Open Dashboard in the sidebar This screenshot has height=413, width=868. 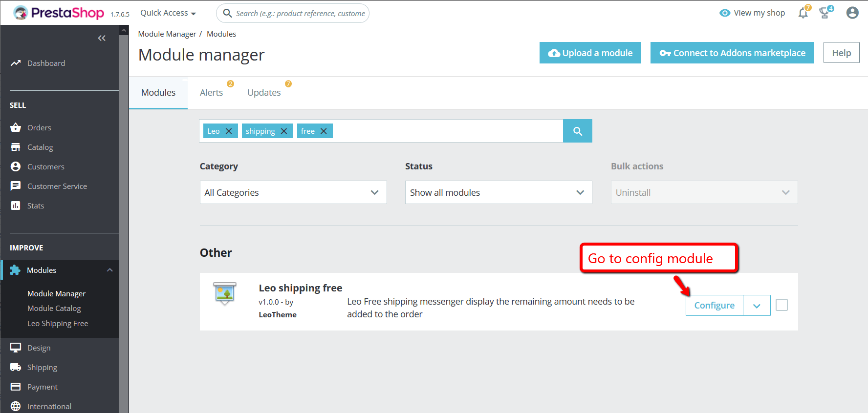click(46, 63)
